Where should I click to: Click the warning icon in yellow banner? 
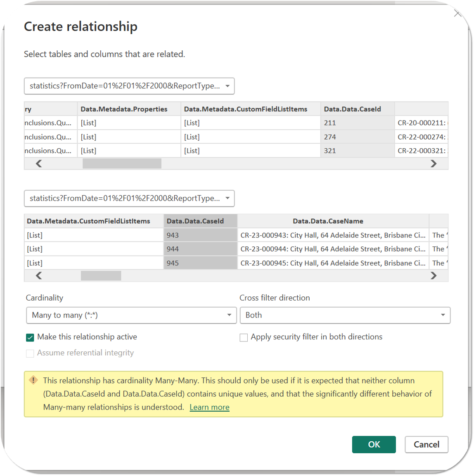coord(33,380)
